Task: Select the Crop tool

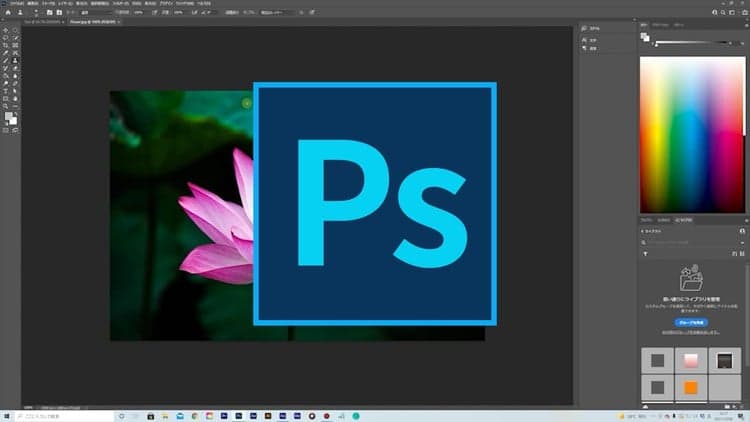Action: (x=6, y=45)
